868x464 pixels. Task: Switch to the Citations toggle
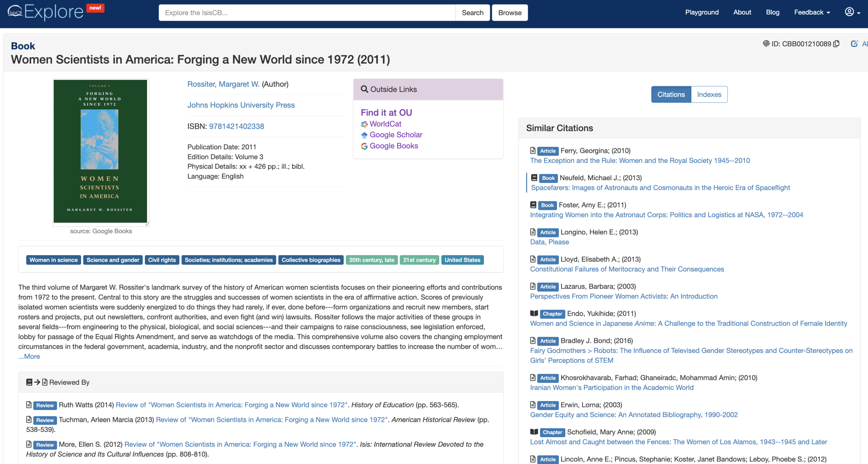[671, 95]
